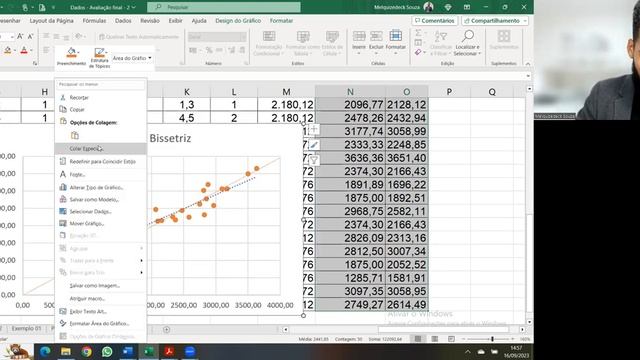Open Localizar e Selecionar magnifier
The image size is (640, 360).
click(468, 42)
